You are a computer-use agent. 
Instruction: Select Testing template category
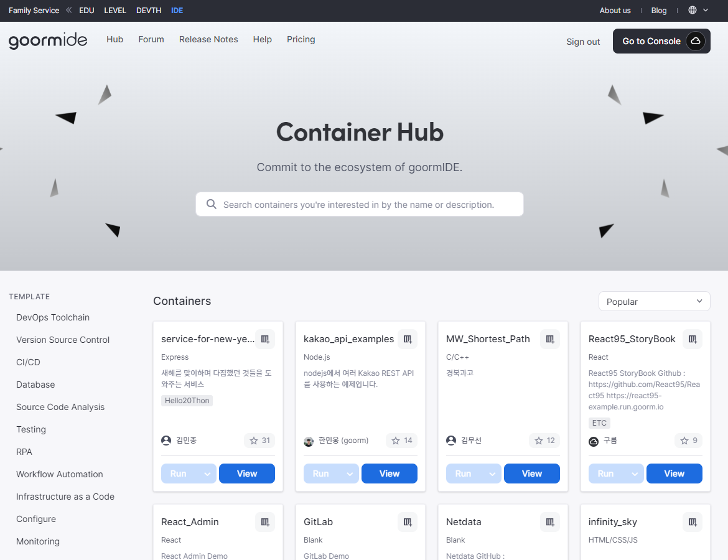tap(31, 429)
